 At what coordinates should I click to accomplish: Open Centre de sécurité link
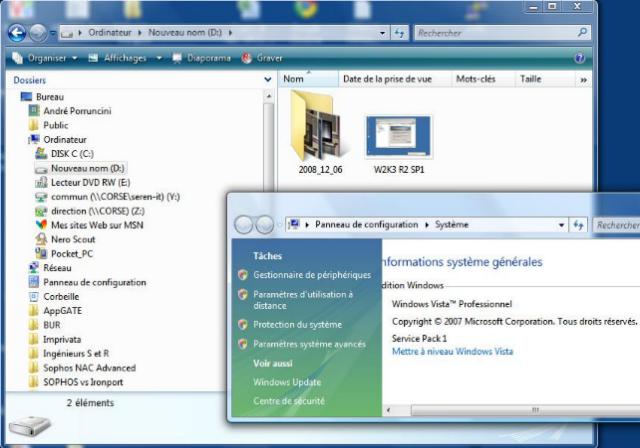pyautogui.click(x=289, y=401)
